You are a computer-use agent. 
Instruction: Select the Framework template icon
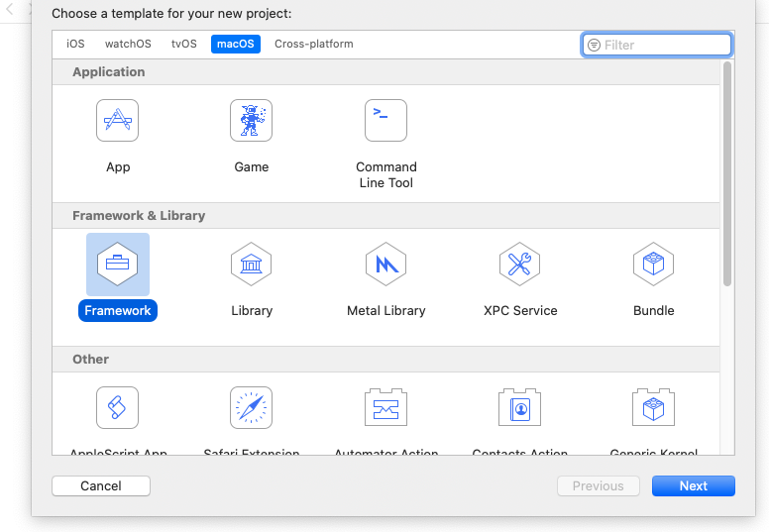tap(118, 264)
